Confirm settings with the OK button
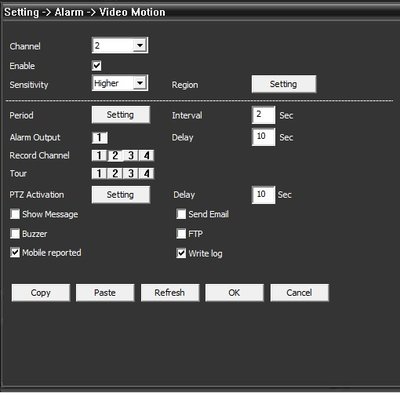The image size is (400, 393). pyautogui.click(x=234, y=293)
